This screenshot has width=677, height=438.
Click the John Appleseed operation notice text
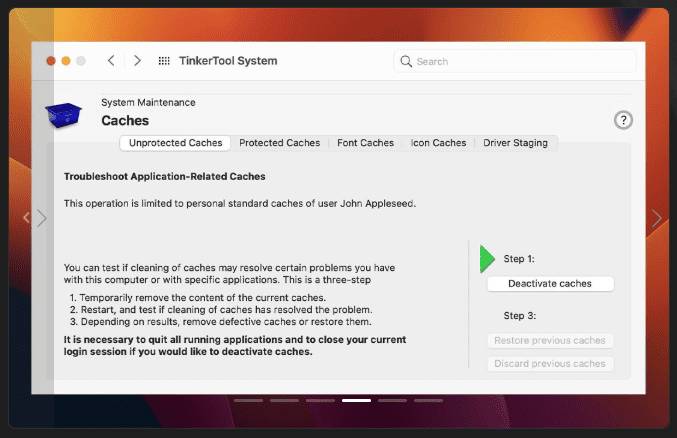tap(240, 203)
